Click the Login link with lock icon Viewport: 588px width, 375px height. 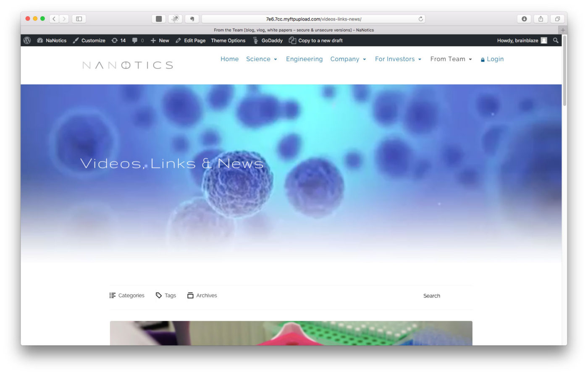tap(492, 59)
